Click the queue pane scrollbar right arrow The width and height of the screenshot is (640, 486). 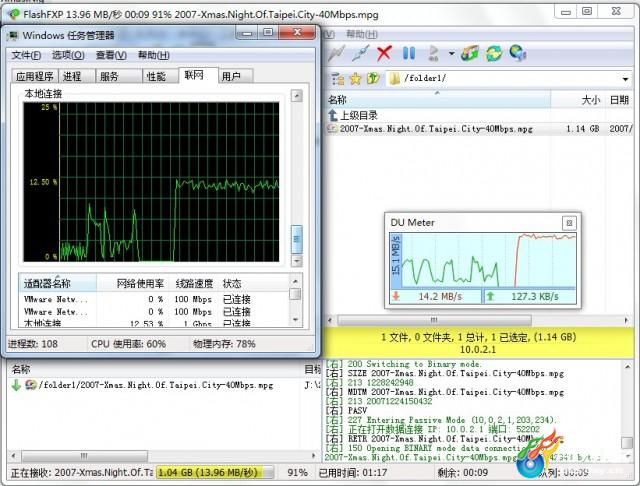313,455
